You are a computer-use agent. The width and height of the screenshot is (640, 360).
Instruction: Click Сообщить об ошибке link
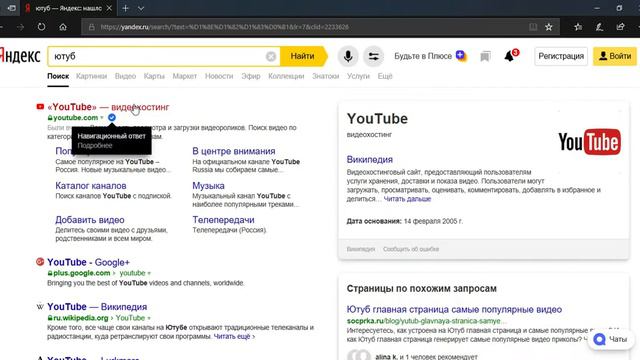point(411,249)
